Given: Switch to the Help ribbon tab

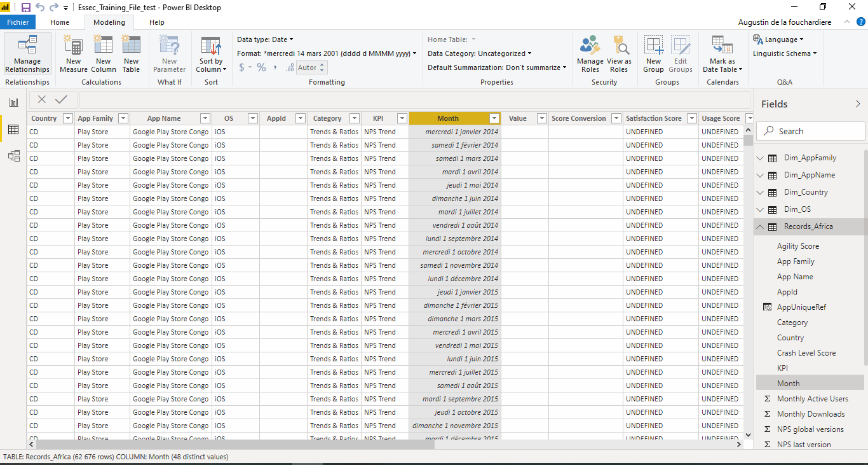Looking at the screenshot, I should (157, 22).
